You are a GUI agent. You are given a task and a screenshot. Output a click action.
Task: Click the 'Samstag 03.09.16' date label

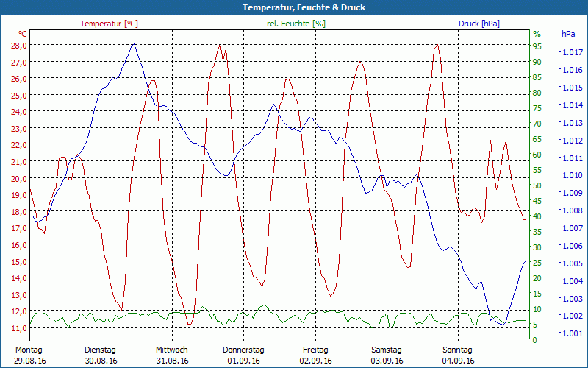click(x=387, y=355)
